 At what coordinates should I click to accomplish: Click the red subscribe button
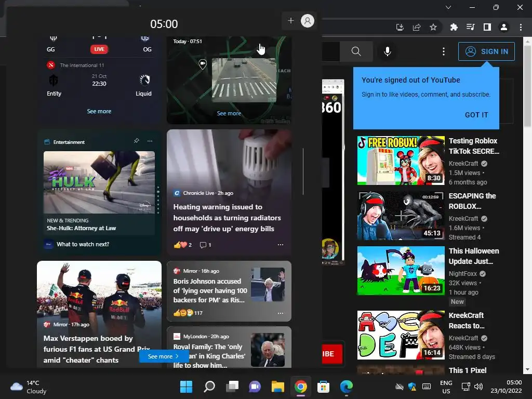[332, 354]
